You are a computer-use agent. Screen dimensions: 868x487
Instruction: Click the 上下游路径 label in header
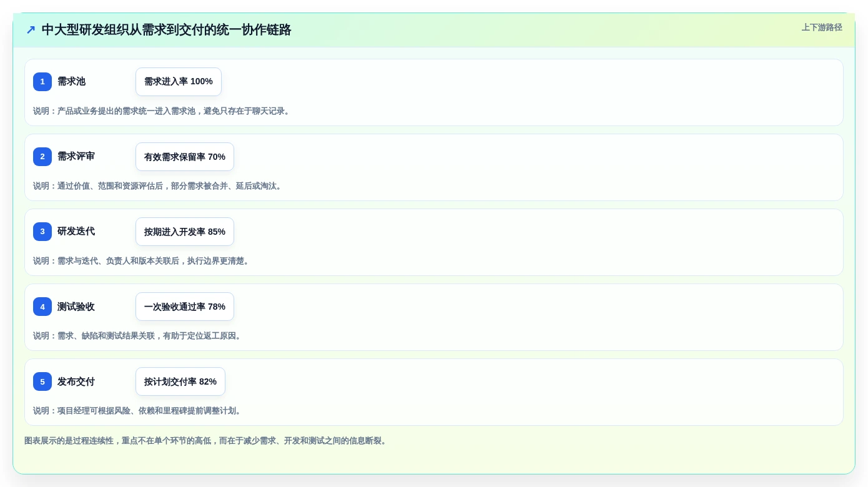(x=822, y=27)
